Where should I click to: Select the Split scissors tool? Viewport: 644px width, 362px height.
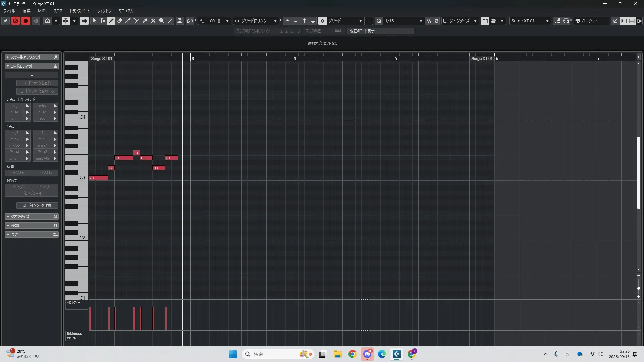coord(137,21)
